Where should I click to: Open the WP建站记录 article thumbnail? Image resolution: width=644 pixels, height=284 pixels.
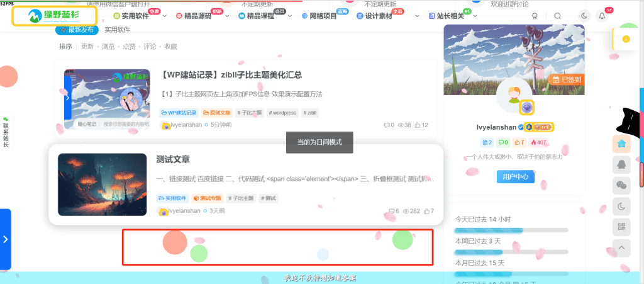pos(107,100)
